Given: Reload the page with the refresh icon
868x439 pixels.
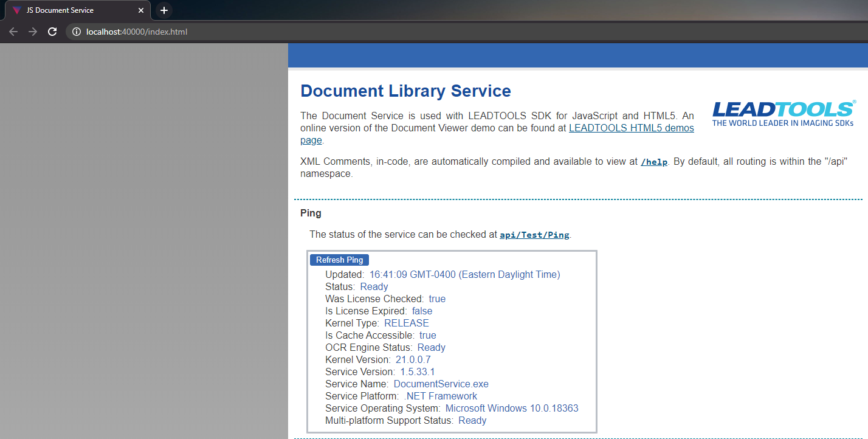Looking at the screenshot, I should click(x=52, y=32).
